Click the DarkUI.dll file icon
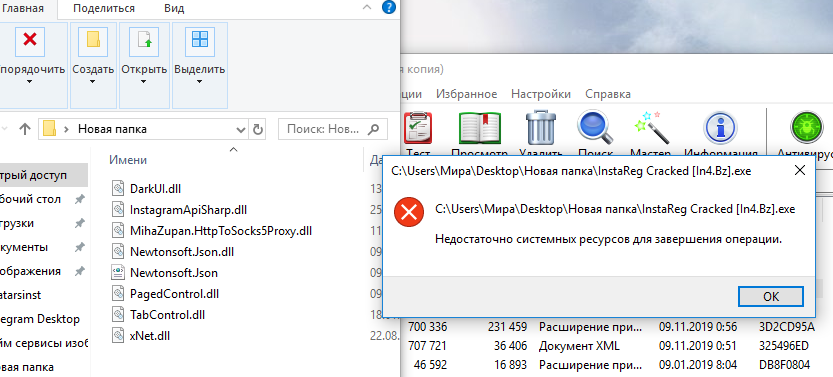The height and width of the screenshot is (377, 833). [118, 188]
